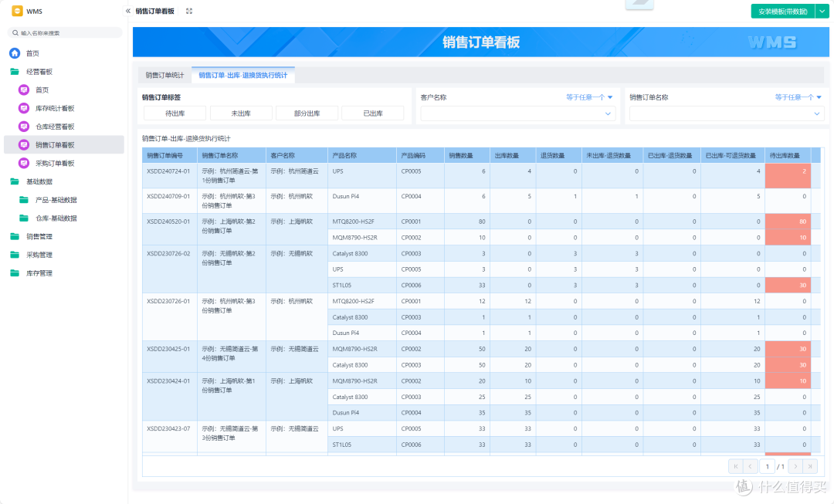Click 销售数量 column header
Viewport: 834px width, 504px height.
tap(467, 155)
